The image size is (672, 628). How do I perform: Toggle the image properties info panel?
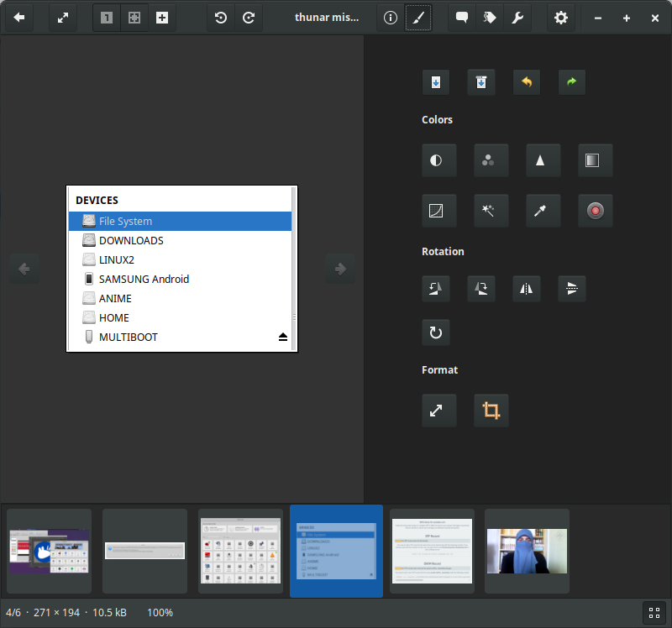[390, 18]
